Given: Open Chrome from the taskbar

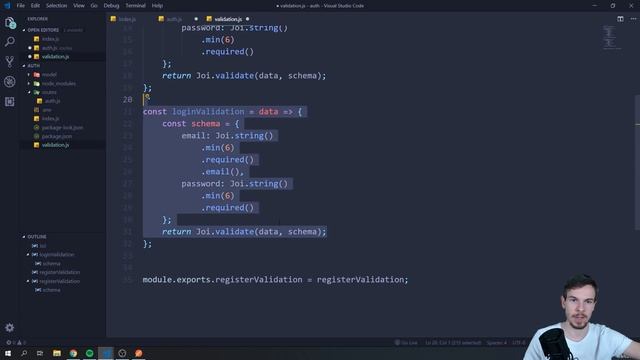Looking at the screenshot, I should tap(73, 353).
